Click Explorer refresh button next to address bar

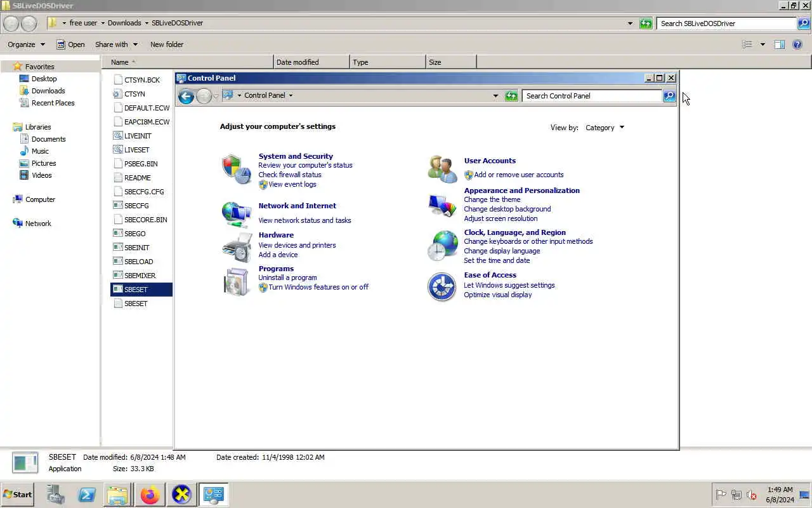click(x=646, y=23)
